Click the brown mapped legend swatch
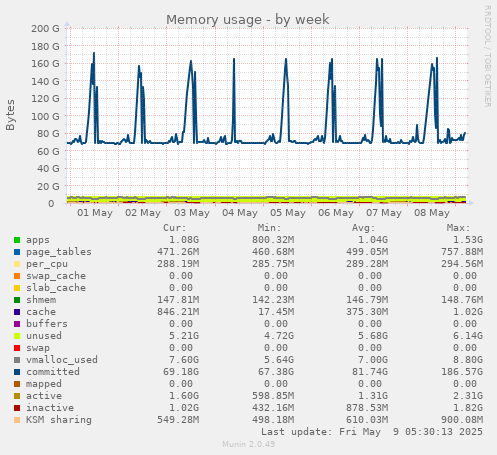Viewport: 497px width, 455px height. click(17, 384)
